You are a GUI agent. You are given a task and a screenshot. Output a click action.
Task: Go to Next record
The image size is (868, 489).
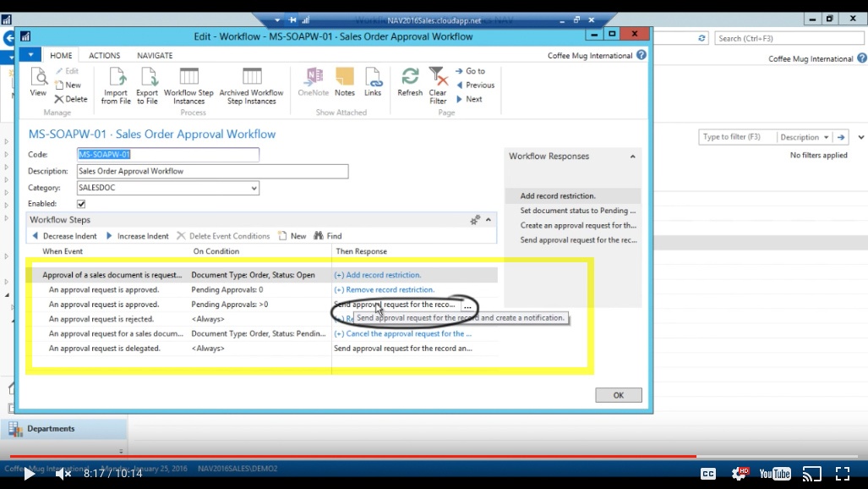click(469, 99)
